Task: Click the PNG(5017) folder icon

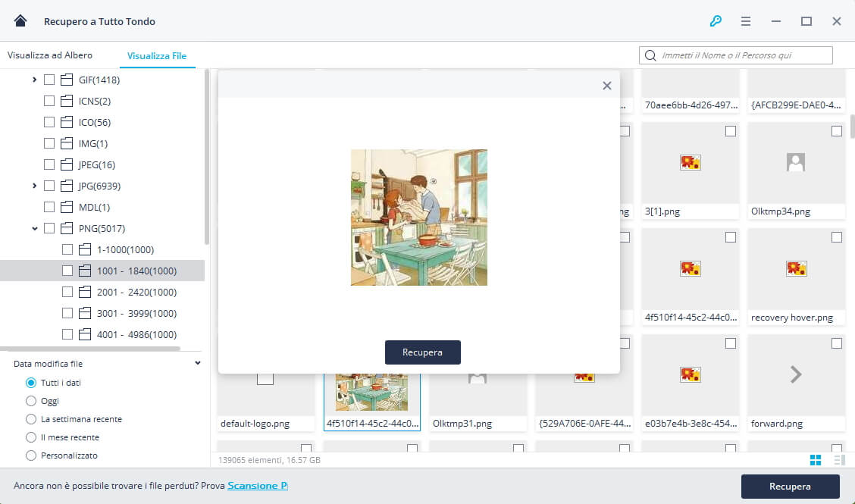Action: (x=67, y=228)
